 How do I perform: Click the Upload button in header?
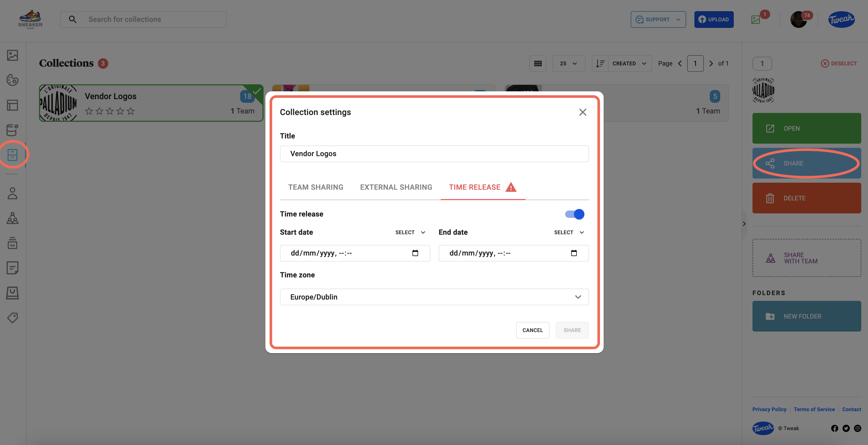(714, 20)
